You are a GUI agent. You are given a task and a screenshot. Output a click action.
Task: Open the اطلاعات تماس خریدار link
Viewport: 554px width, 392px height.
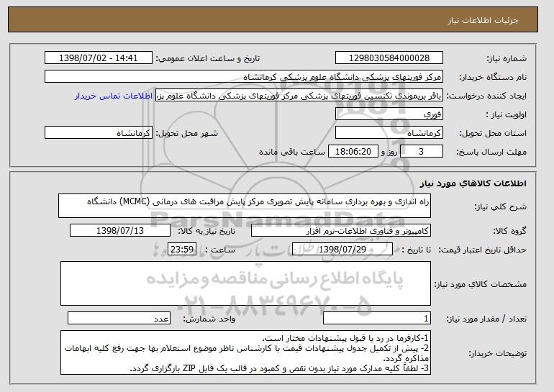click(x=114, y=96)
